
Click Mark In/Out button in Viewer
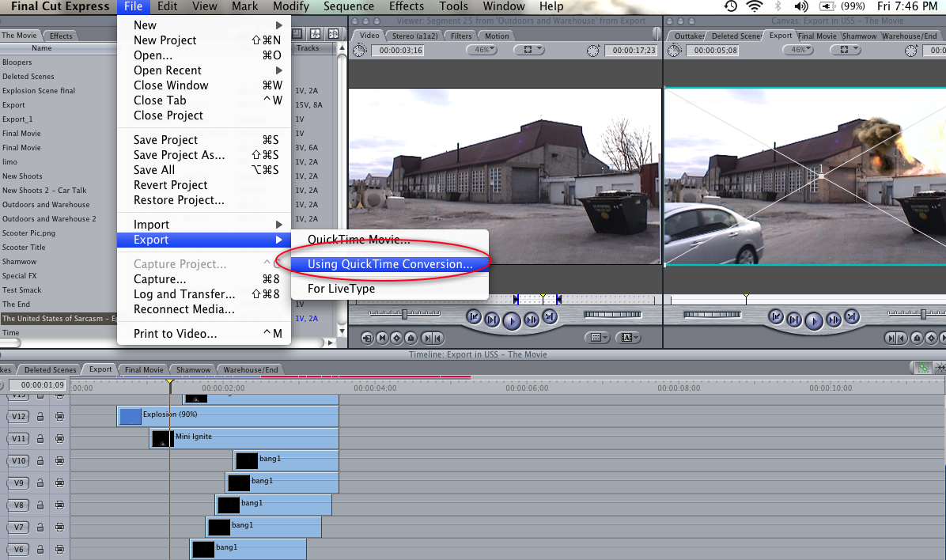tap(432, 338)
